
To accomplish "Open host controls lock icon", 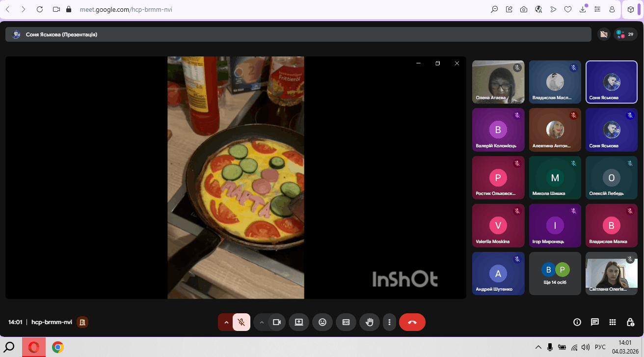I will click(630, 322).
